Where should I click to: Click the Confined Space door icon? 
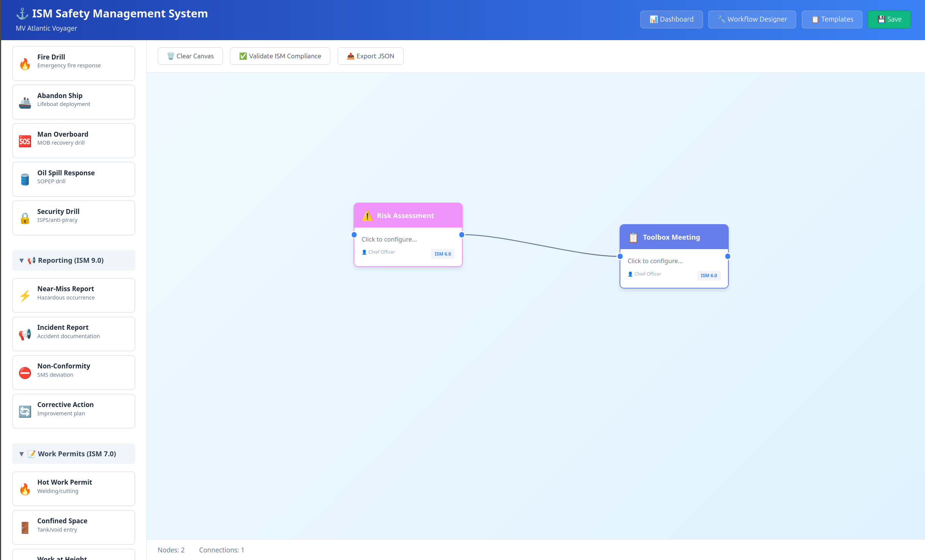(25, 528)
